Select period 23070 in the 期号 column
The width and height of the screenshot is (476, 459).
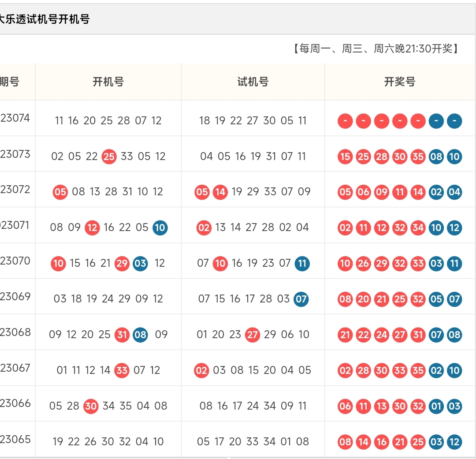point(15,261)
